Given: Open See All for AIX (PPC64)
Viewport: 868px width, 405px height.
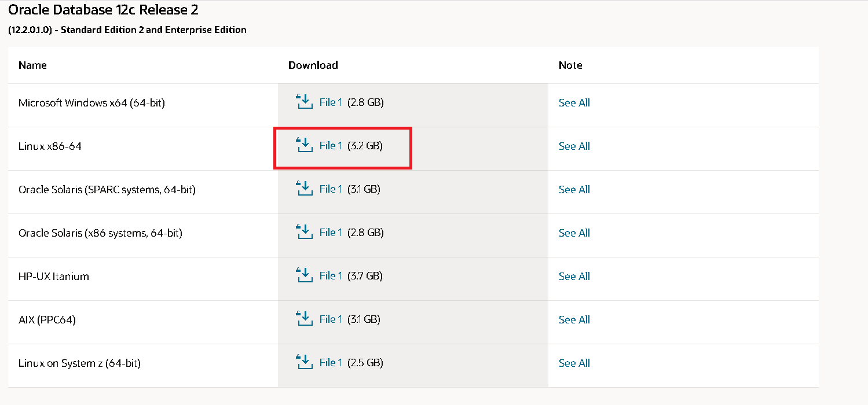Looking at the screenshot, I should pyautogui.click(x=574, y=320).
